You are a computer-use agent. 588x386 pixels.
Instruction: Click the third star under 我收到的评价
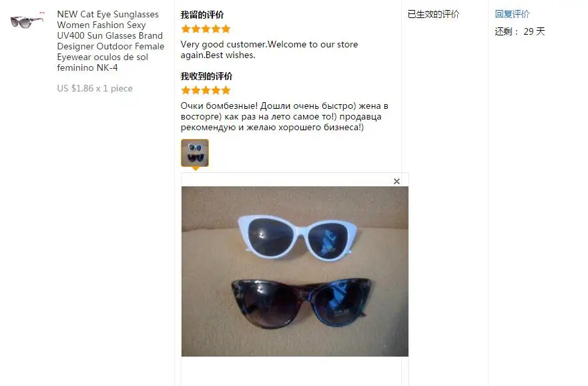pyautogui.click(x=206, y=90)
